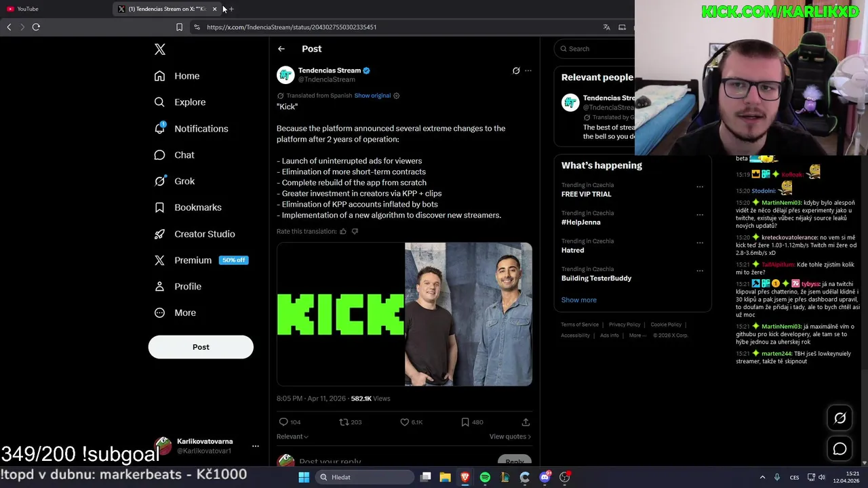Open the green KICK logo image
Viewport: 868px width, 488px height.
tap(340, 314)
